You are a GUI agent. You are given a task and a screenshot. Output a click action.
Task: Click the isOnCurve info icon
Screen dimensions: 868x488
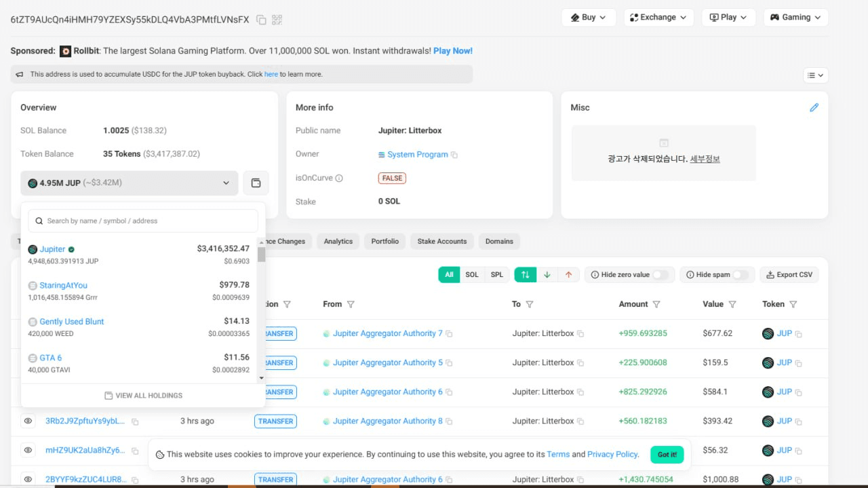[339, 179]
